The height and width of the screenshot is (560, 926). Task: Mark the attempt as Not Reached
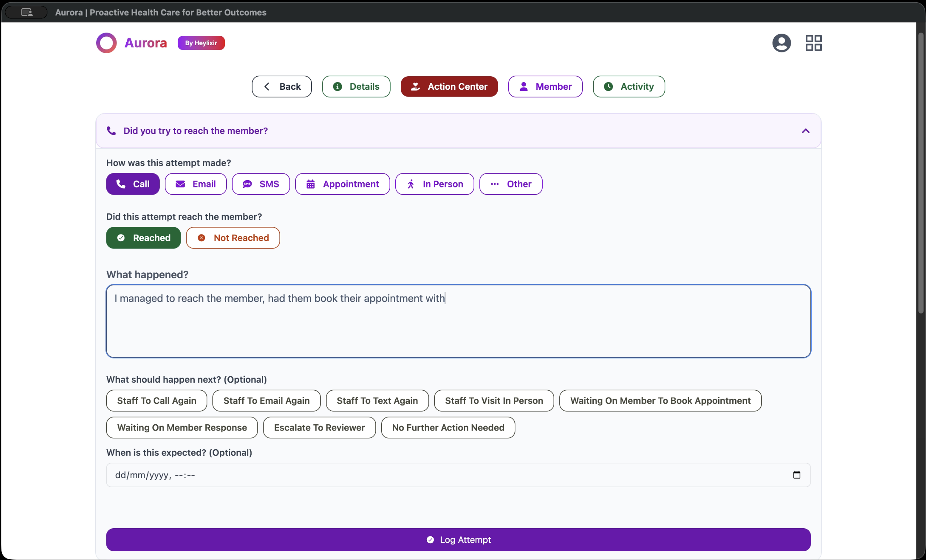click(x=233, y=238)
